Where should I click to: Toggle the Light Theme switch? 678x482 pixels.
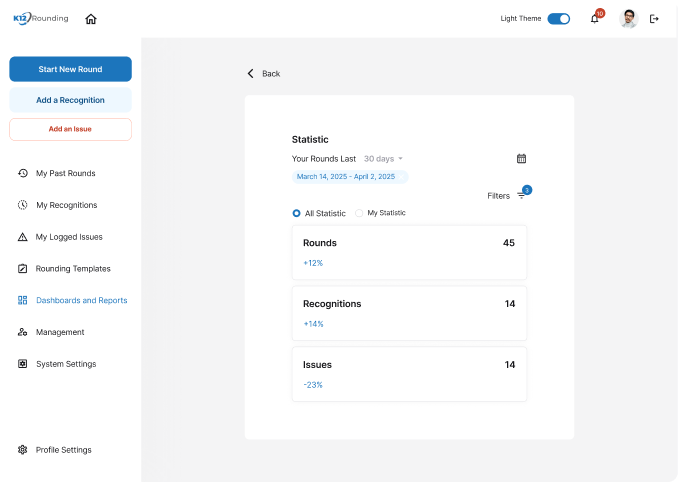pos(559,19)
